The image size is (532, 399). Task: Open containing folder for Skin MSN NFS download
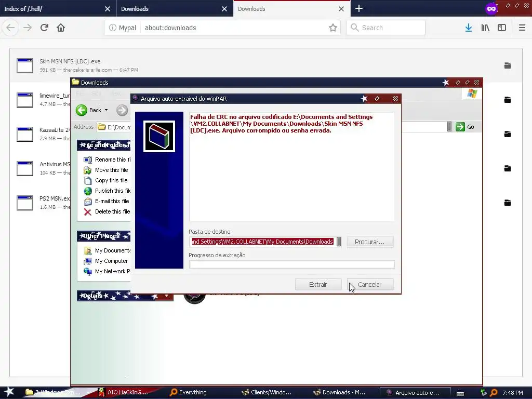508,65
